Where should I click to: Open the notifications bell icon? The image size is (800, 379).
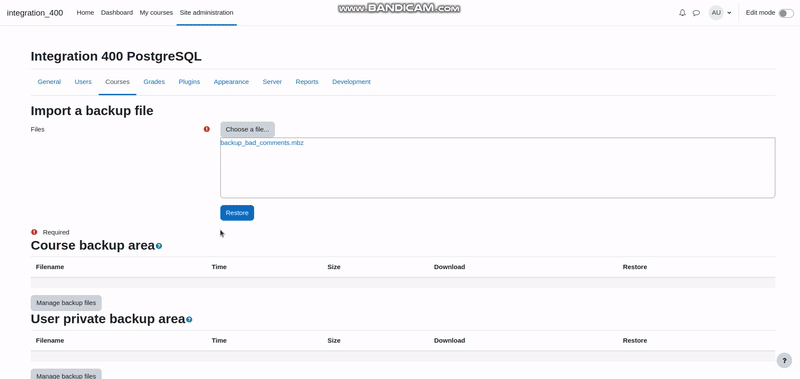(x=682, y=13)
